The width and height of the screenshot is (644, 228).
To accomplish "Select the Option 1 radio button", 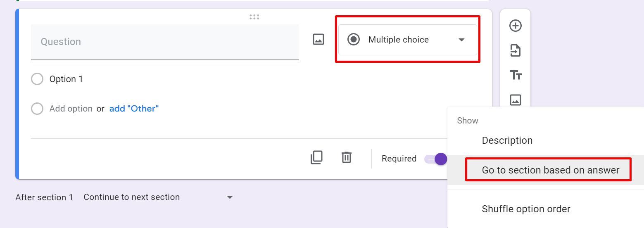I will click(37, 79).
